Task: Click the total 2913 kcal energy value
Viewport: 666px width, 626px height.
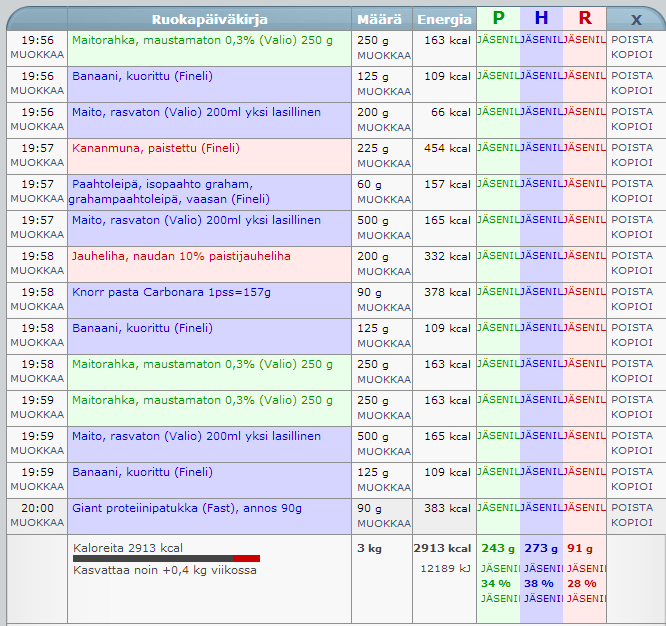Action: (442, 548)
